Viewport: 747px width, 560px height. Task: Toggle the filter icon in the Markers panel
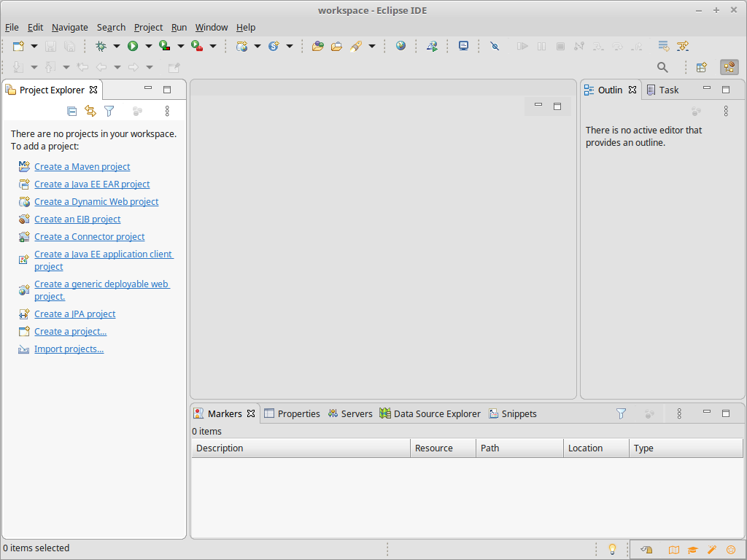click(621, 413)
